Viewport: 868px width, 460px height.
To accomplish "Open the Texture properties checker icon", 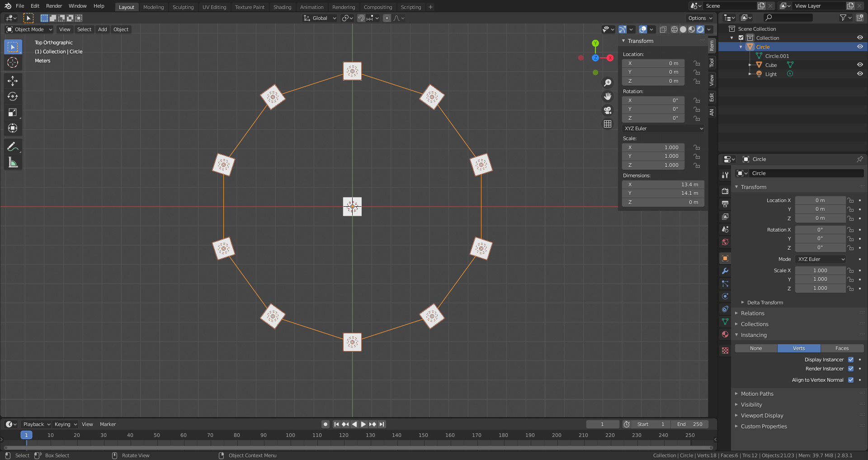I will tap(725, 351).
